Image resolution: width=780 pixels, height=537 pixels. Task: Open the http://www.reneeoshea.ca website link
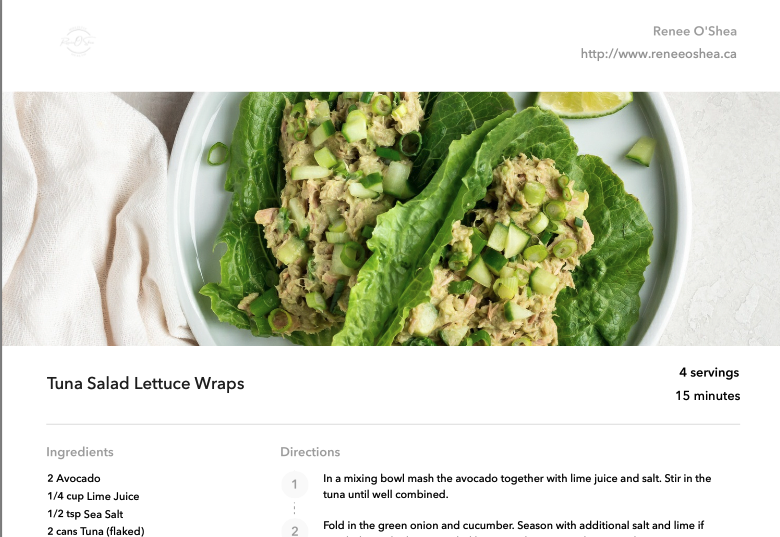(x=658, y=54)
